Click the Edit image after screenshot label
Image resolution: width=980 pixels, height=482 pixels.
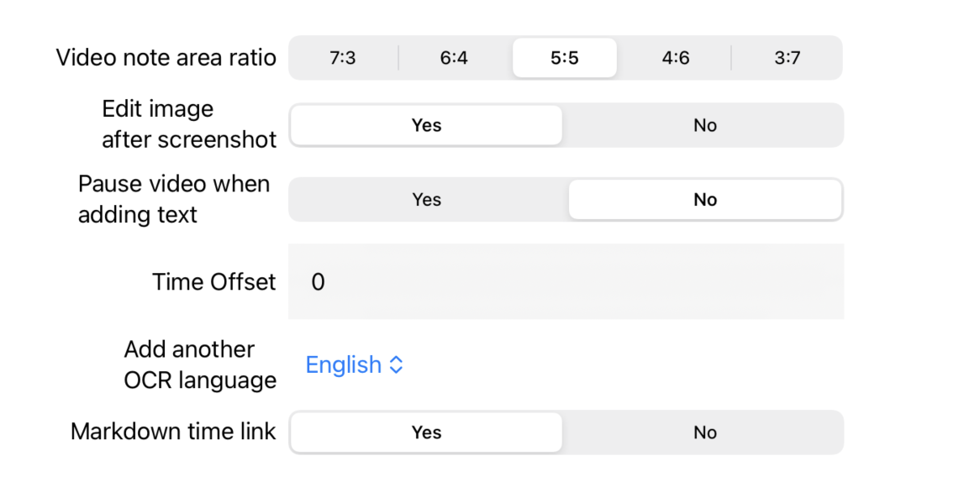click(x=189, y=124)
